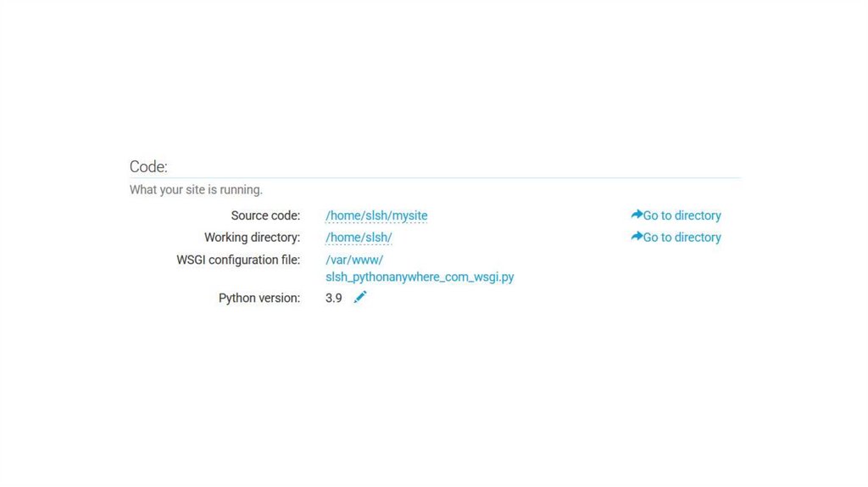Click the 'What your site is running.' description
868x487 pixels.
[196, 190]
